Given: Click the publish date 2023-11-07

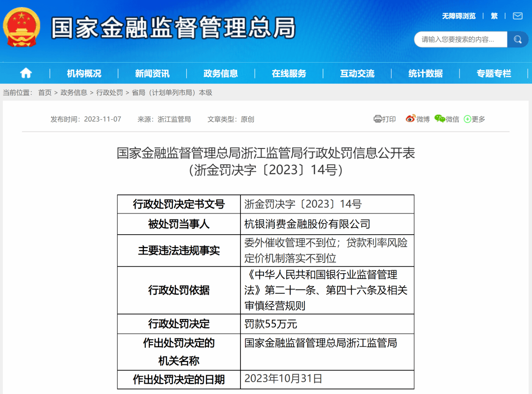Looking at the screenshot, I should pyautogui.click(x=102, y=119).
